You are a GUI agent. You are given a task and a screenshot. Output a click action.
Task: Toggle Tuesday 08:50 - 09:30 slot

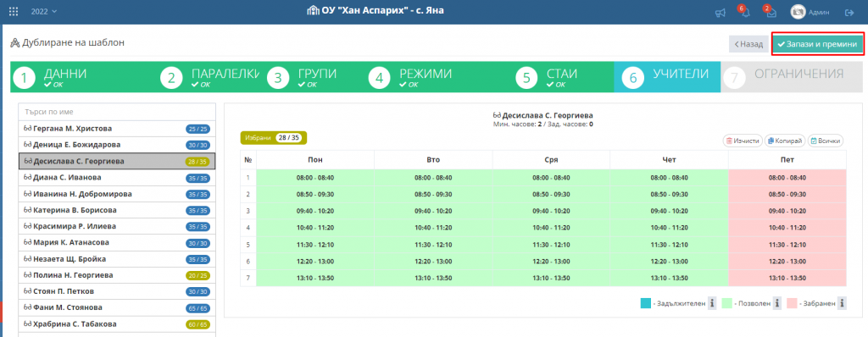point(433,194)
